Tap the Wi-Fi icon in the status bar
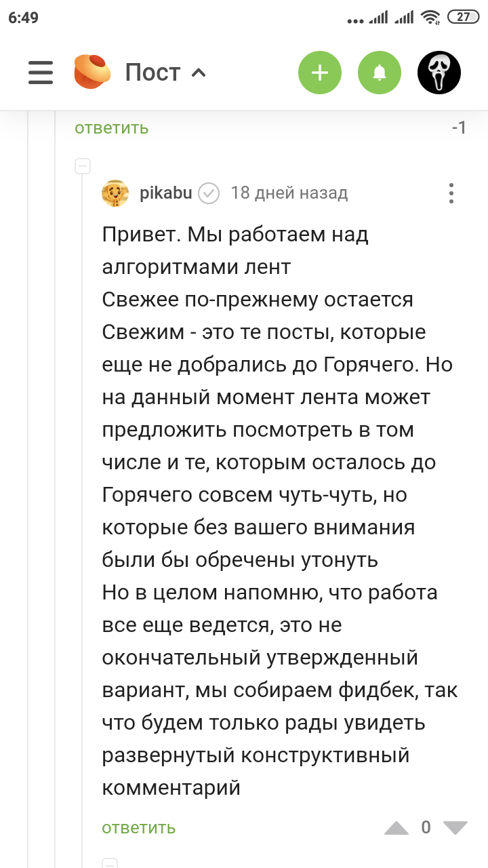This screenshot has width=488, height=868. click(x=430, y=18)
